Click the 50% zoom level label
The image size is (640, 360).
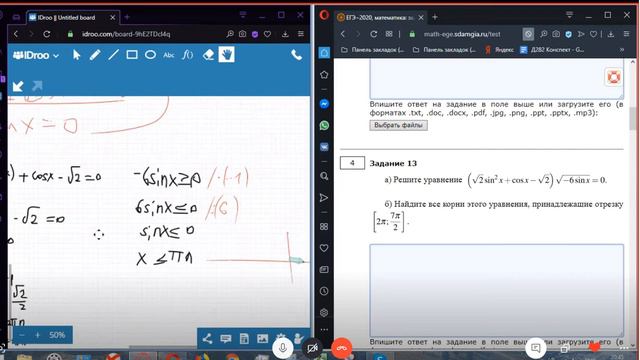pyautogui.click(x=57, y=335)
